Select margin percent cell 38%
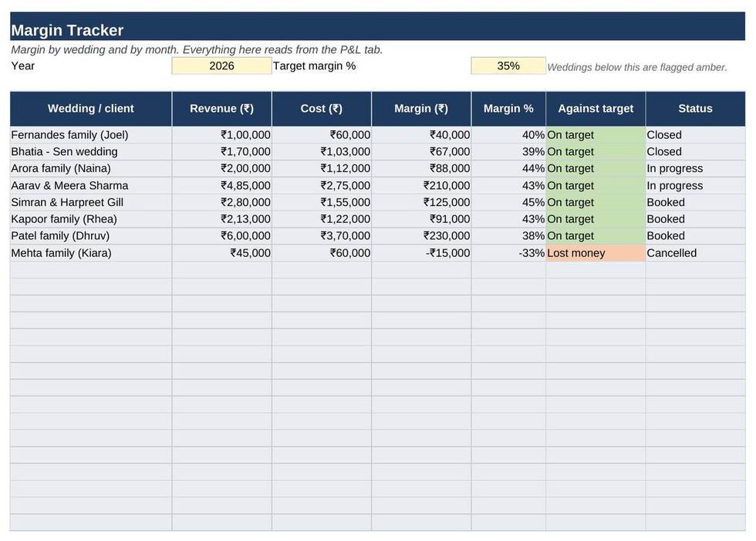Viewport: 756px width, 541px height. (x=508, y=236)
